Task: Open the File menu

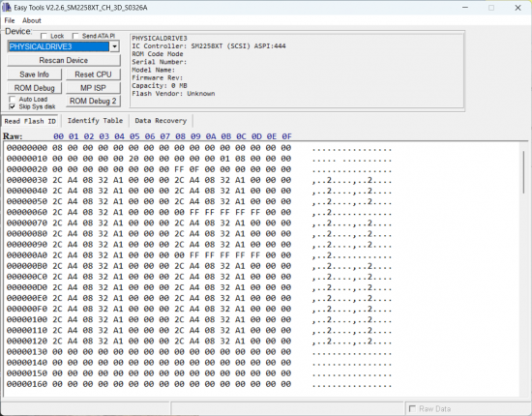Action: click(10, 20)
